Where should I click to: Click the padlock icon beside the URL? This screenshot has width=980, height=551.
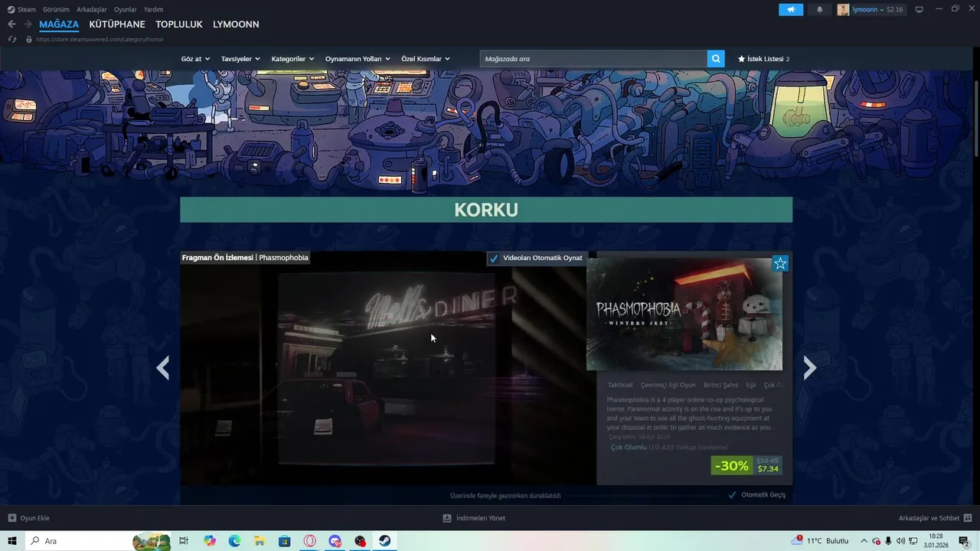29,39
